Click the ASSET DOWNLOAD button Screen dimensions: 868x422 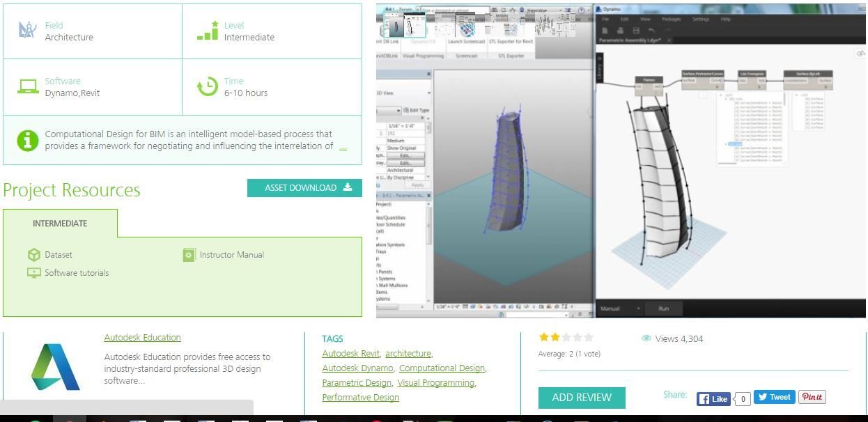pyautogui.click(x=304, y=188)
